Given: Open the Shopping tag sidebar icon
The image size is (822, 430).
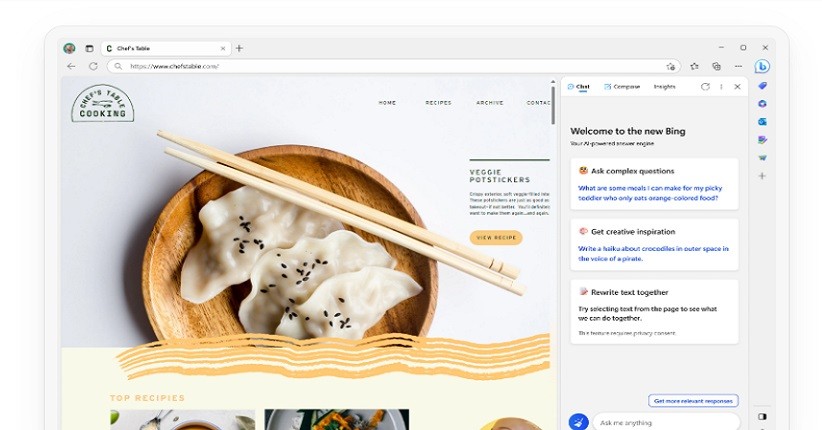Looking at the screenshot, I should tap(762, 85).
